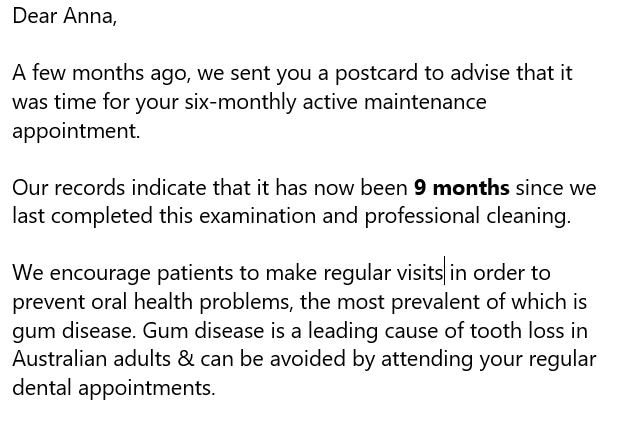Click the word 'postcard' in first paragraph

(x=376, y=74)
